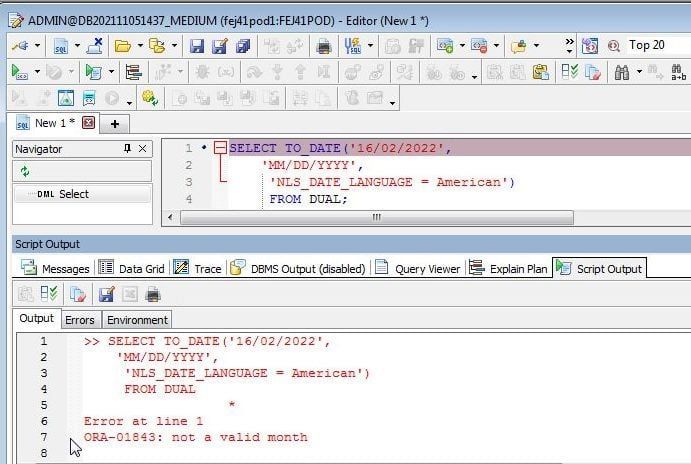Open dropdown next to add snippet icon
Viewport: 691px width, 464px height.
tap(462, 45)
